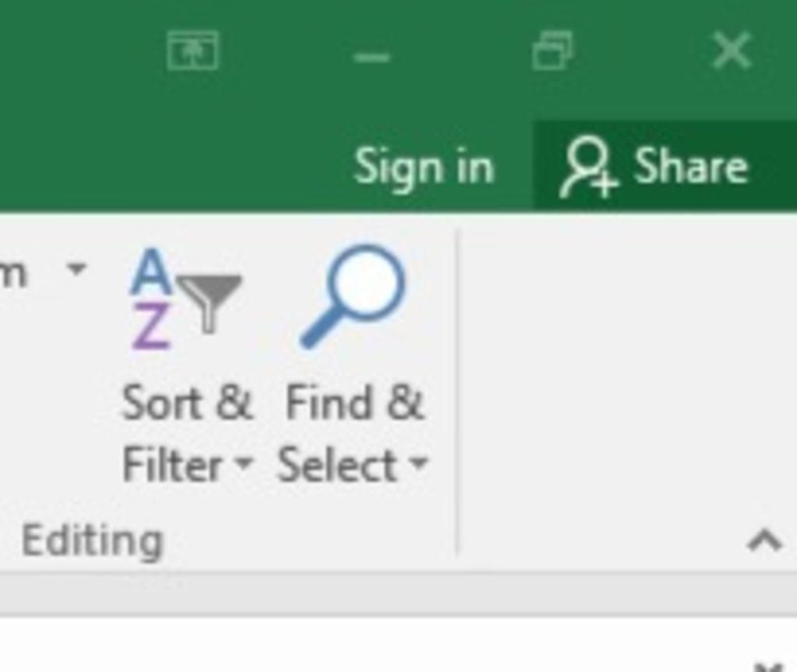Collapse the ribbon with the chevron
The width and height of the screenshot is (797, 672).
(x=765, y=541)
